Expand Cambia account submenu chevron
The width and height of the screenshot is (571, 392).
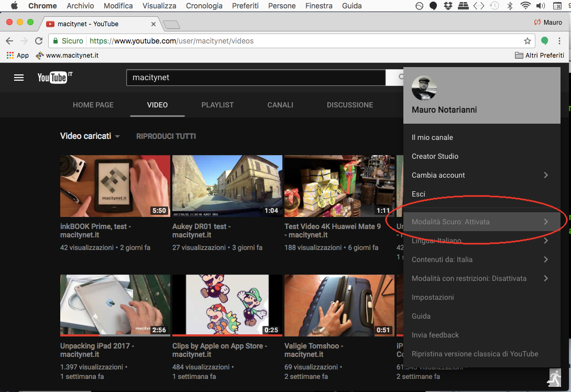(x=545, y=175)
